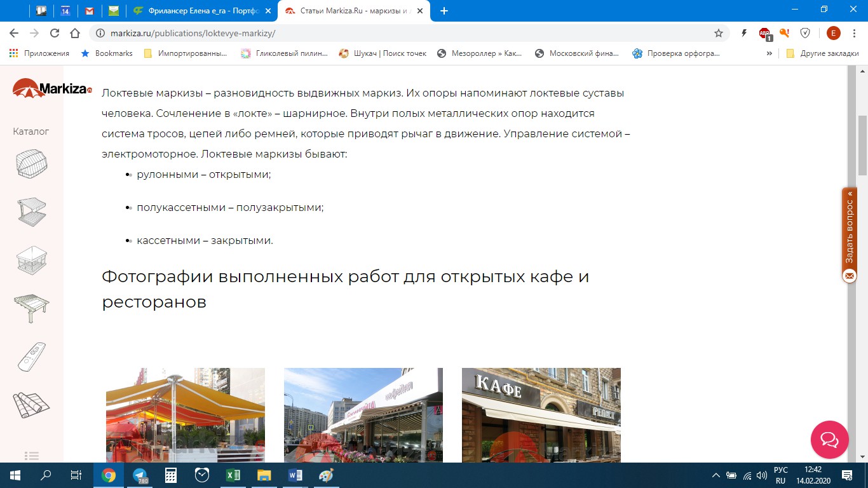The width and height of the screenshot is (868, 488).
Task: Click the Каталог sidebar heading
Action: point(31,132)
